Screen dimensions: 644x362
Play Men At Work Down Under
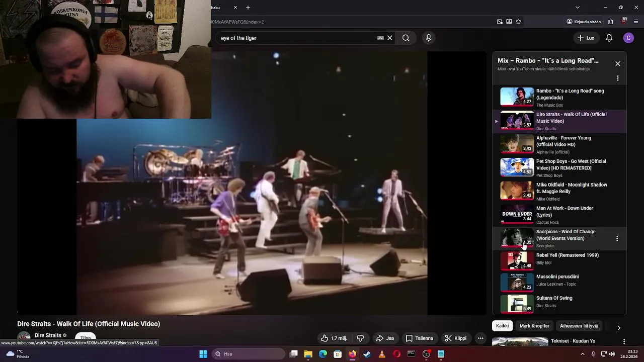click(x=559, y=215)
